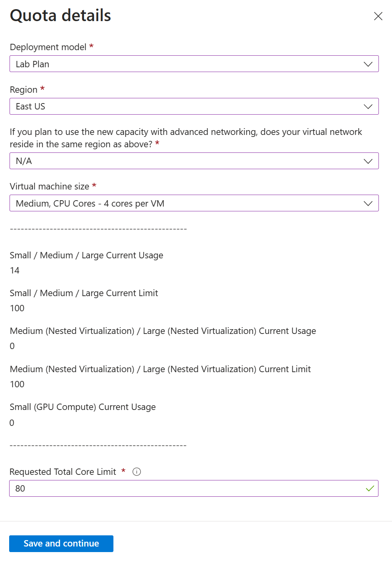The image size is (392, 566).
Task: Click the East US value text
Action: pyautogui.click(x=30, y=106)
